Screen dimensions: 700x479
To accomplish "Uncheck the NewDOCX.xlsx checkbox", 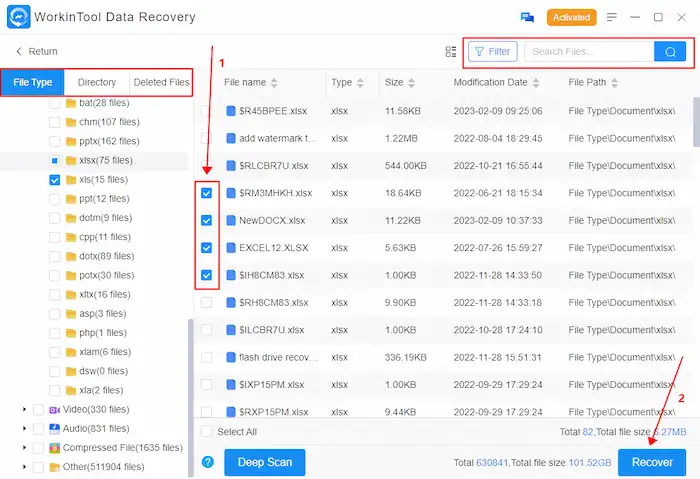I will 206,221.
